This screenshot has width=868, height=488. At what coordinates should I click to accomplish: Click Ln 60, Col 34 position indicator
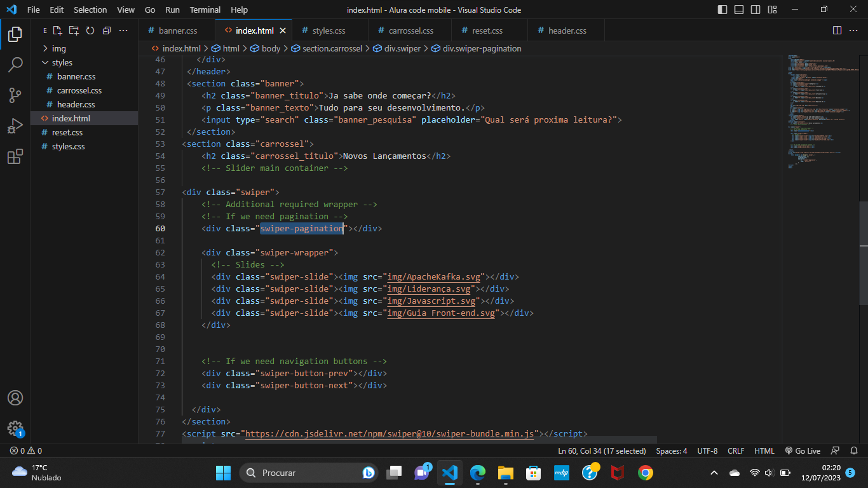pyautogui.click(x=602, y=451)
